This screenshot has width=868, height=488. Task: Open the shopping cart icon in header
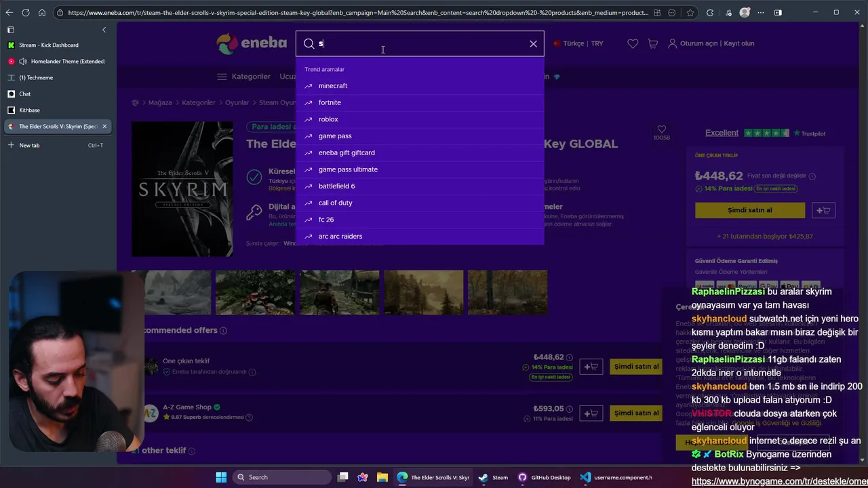coord(653,43)
